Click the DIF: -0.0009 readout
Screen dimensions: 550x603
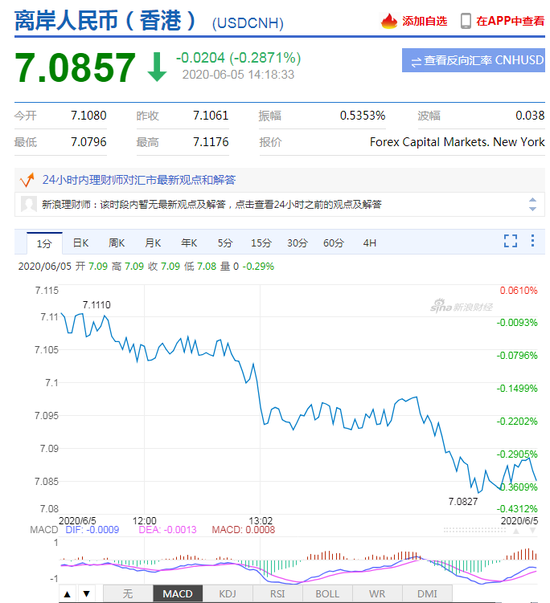pos(92,530)
